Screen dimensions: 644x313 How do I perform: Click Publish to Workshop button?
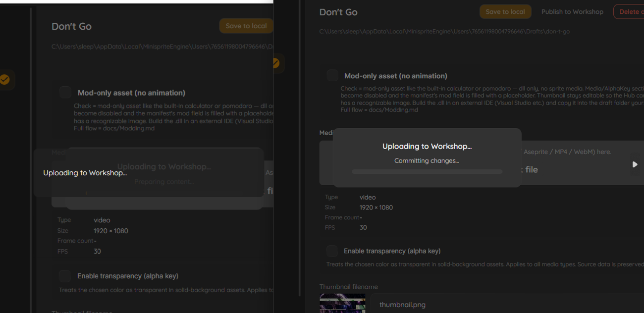572,12
